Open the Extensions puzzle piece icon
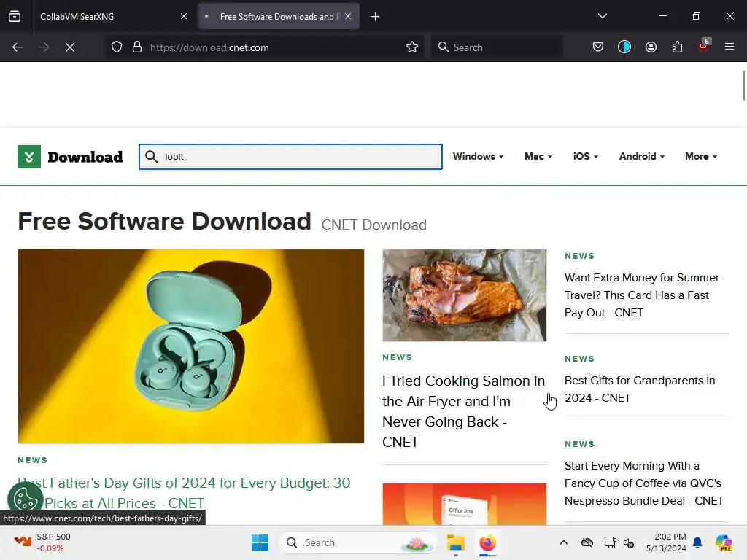747x560 pixels. pyautogui.click(x=677, y=47)
